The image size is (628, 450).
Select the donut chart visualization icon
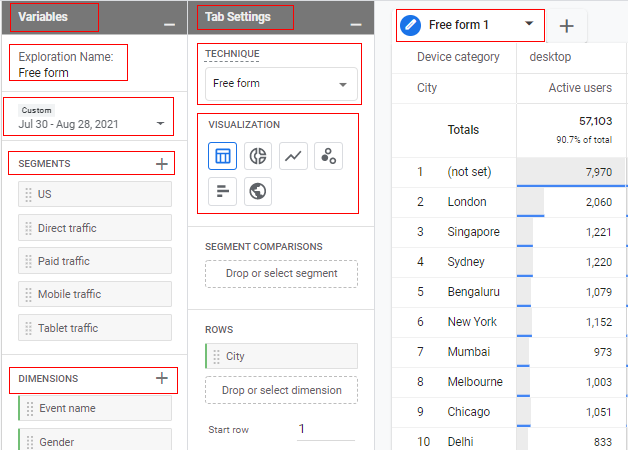click(258, 156)
